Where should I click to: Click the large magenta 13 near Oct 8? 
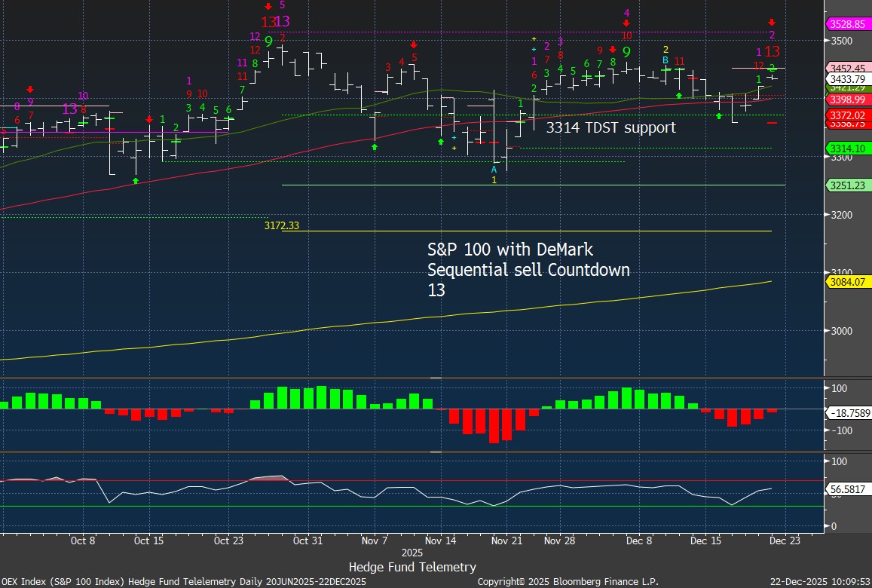(69, 109)
